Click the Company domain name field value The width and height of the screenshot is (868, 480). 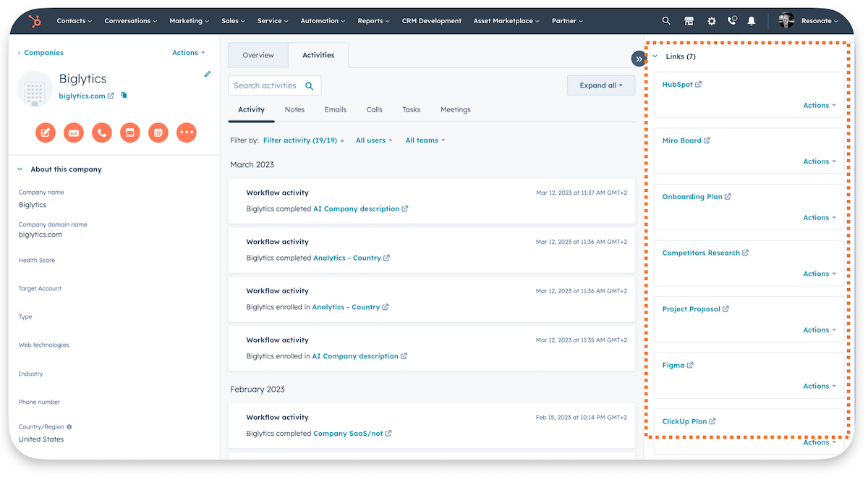pyautogui.click(x=41, y=235)
